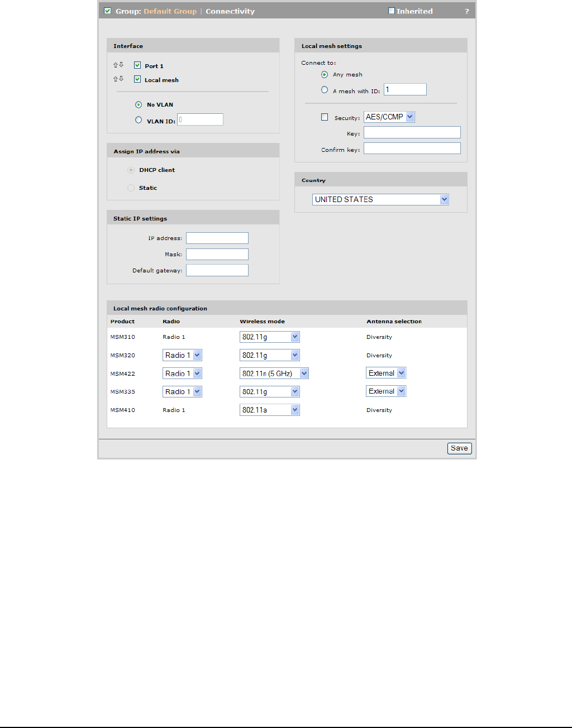Click the down arrow beside Local mesh
572x728 pixels.
coord(121,79)
